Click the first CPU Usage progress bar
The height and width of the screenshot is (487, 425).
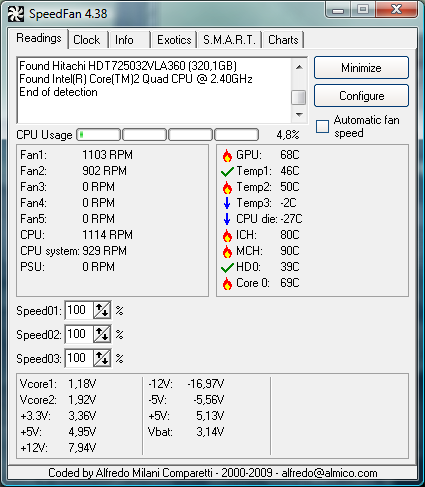click(99, 135)
